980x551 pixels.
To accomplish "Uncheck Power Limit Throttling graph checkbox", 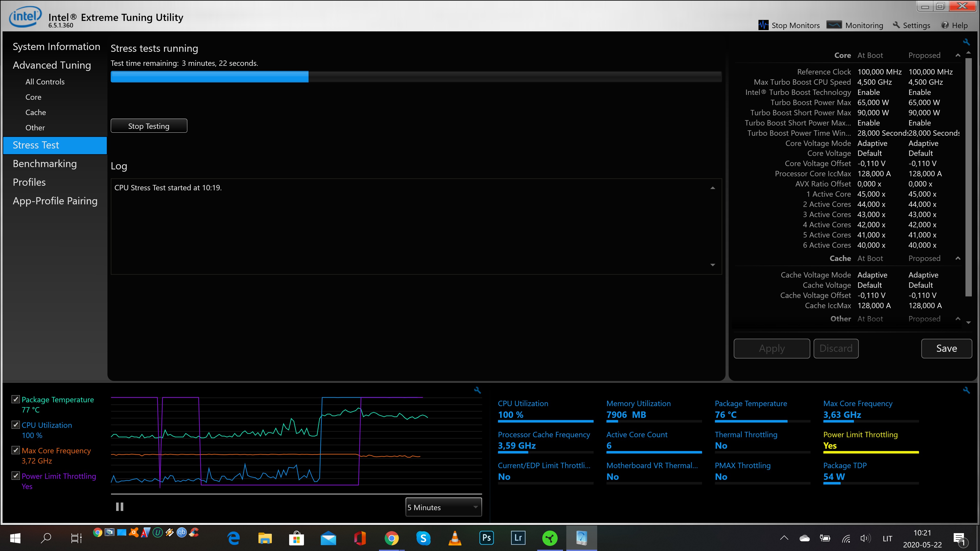I will pos(16,475).
